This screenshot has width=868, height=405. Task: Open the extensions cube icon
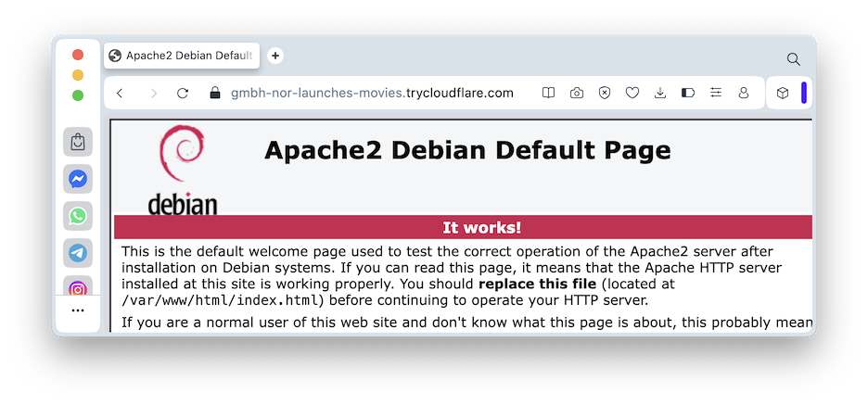tap(783, 93)
